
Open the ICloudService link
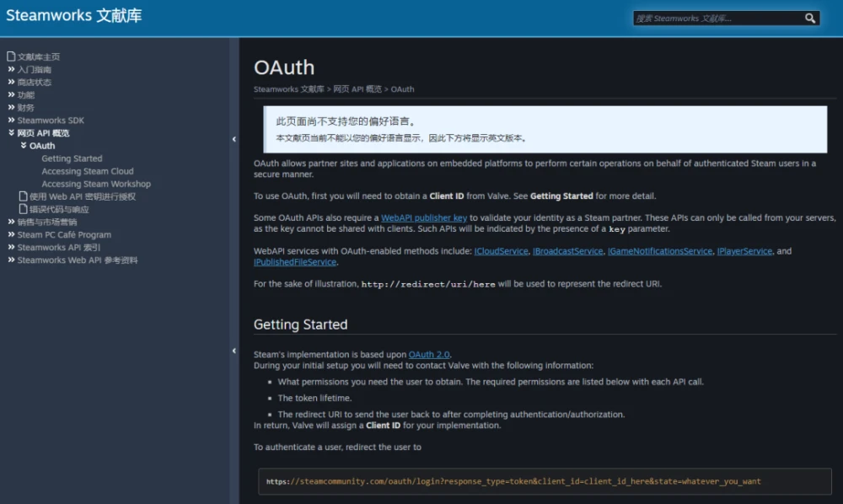501,251
